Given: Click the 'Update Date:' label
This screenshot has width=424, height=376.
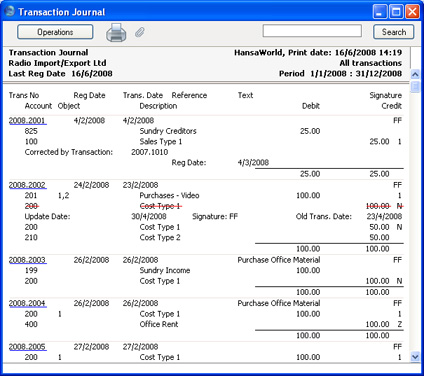Looking at the screenshot, I should 47,217.
